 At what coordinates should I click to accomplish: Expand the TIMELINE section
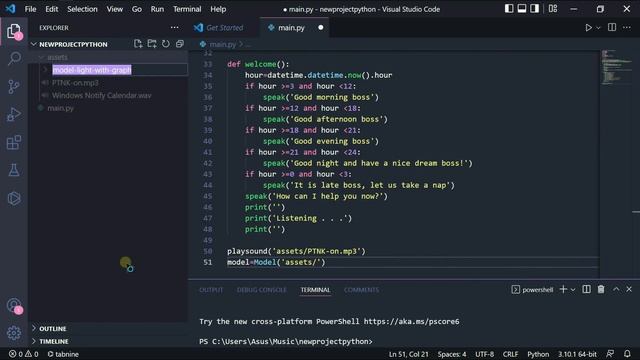click(x=54, y=341)
